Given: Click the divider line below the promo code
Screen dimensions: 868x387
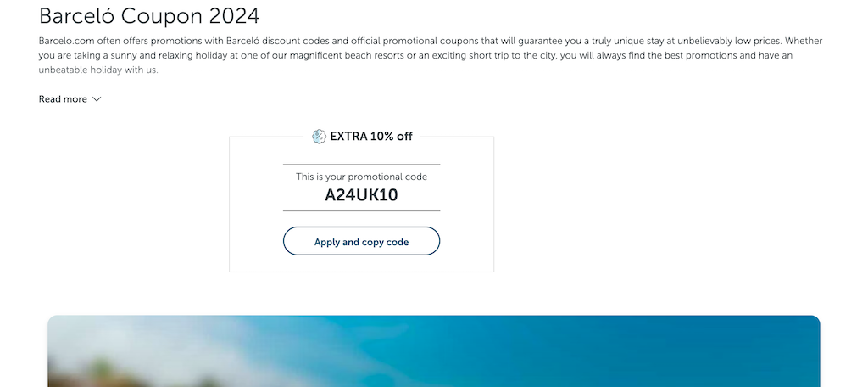Looking at the screenshot, I should pyautogui.click(x=361, y=211).
